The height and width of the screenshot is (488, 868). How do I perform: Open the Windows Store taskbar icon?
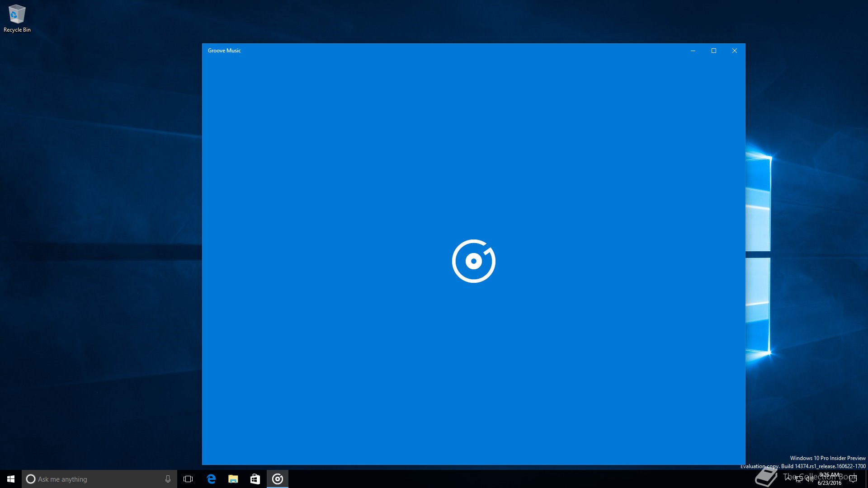point(255,479)
